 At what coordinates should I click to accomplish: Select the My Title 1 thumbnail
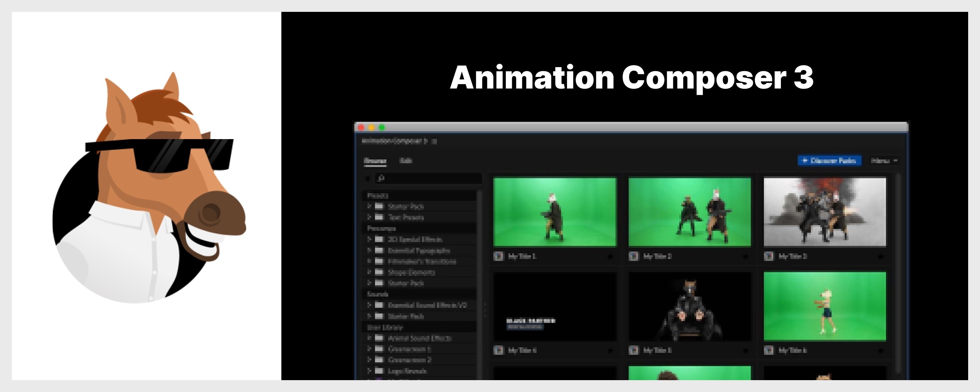point(555,212)
